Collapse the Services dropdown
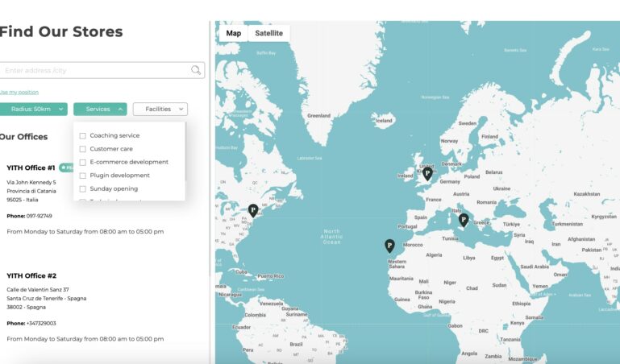The height and width of the screenshot is (364, 620). [x=100, y=109]
